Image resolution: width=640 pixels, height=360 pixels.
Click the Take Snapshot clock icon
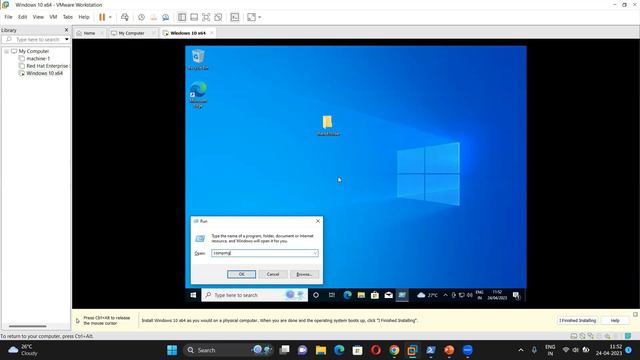coord(141,17)
